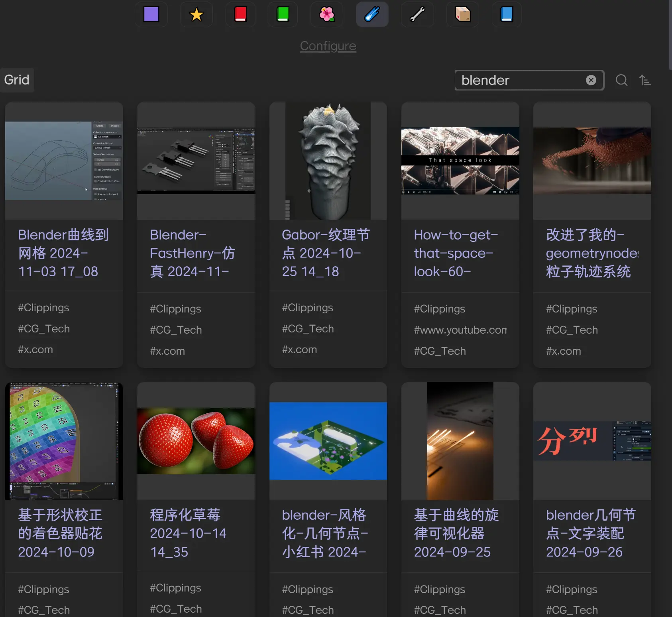This screenshot has height=617, width=672.
Task: Toggle the magnifier search icon
Action: [x=621, y=80]
